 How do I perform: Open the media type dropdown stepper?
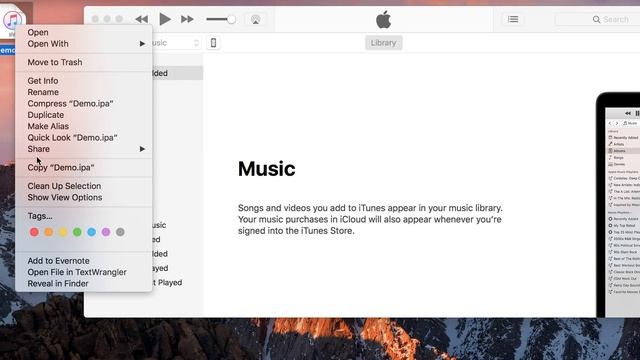(196, 43)
